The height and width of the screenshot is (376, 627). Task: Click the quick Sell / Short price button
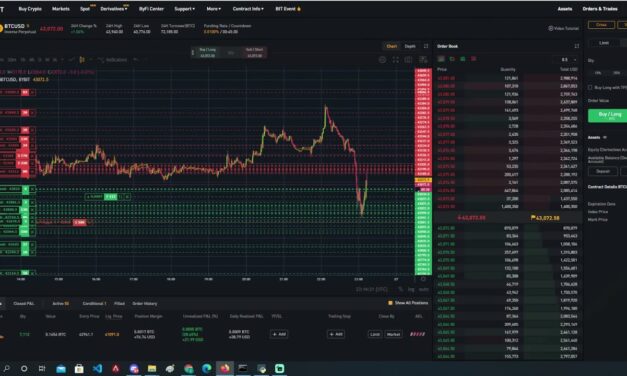click(254, 52)
